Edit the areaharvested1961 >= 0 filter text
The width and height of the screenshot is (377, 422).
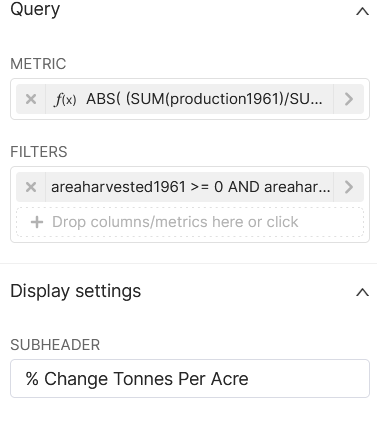tap(191, 187)
